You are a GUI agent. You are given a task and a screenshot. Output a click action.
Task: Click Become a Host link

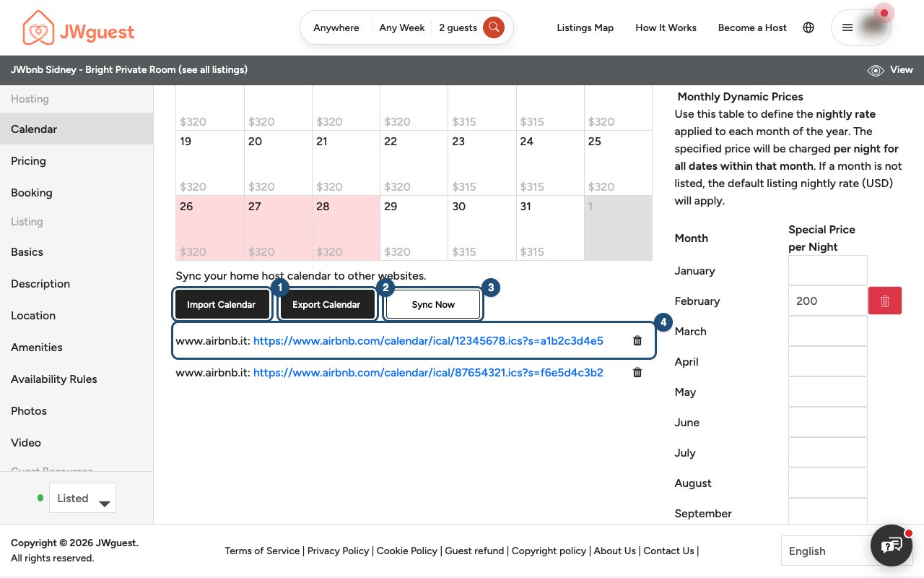click(752, 27)
